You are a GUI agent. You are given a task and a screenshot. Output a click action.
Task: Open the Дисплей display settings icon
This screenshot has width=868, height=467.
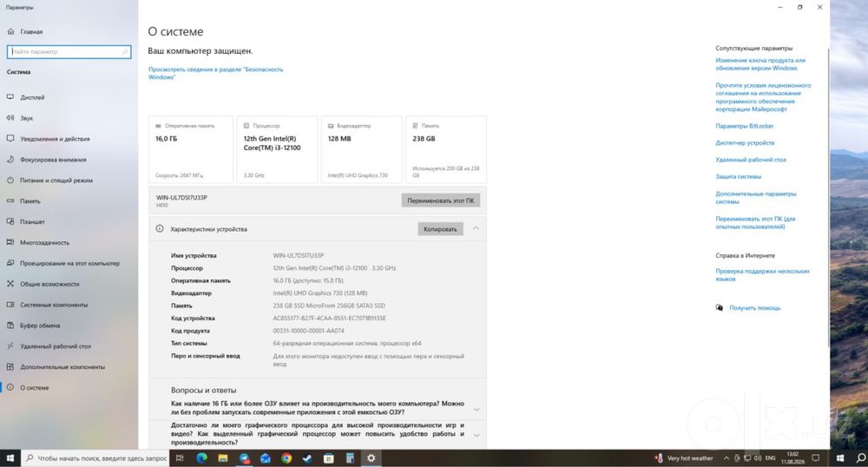tap(10, 97)
